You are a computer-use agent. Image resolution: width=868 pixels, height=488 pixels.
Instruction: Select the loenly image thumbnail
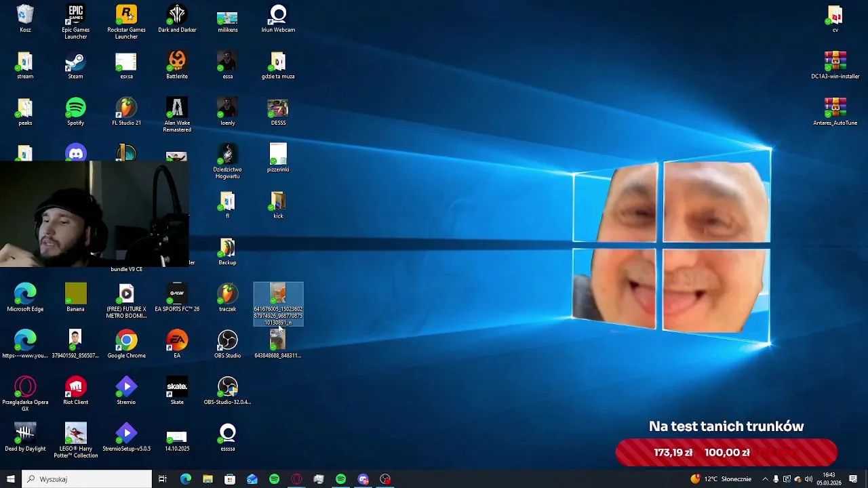(227, 112)
